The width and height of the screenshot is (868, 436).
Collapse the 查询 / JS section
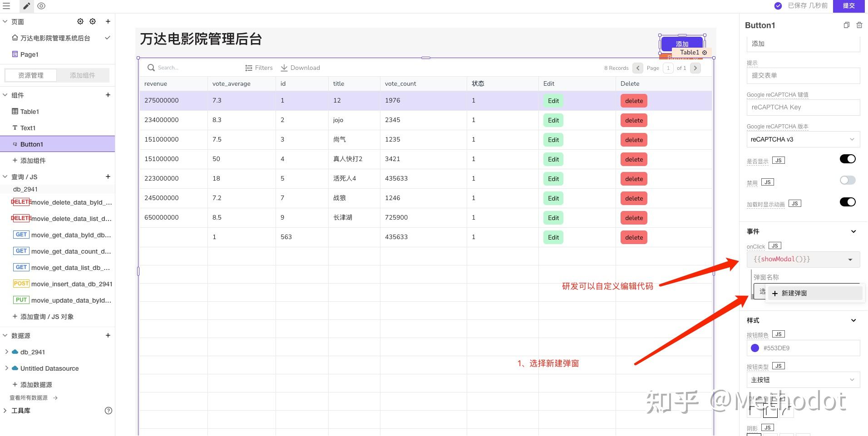(x=5, y=176)
